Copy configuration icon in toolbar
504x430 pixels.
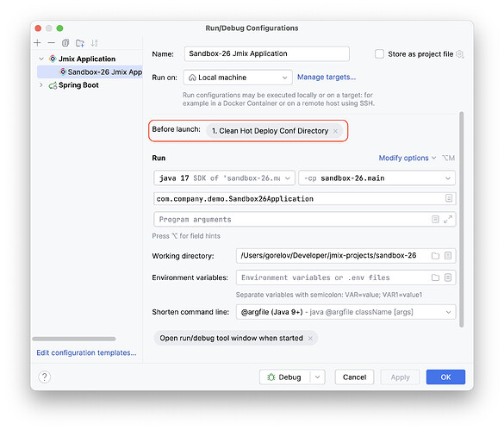coord(65,43)
